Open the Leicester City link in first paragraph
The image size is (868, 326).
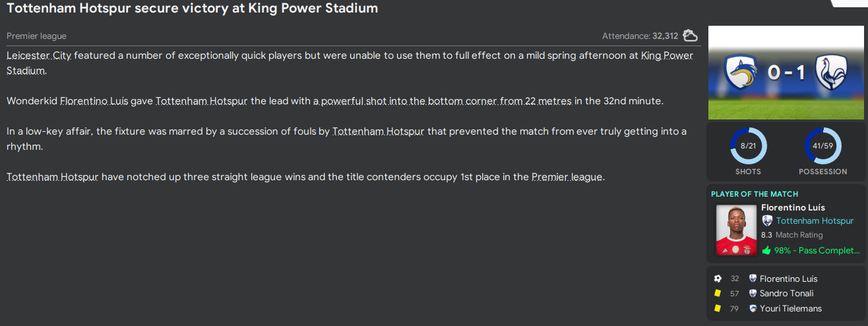39,55
